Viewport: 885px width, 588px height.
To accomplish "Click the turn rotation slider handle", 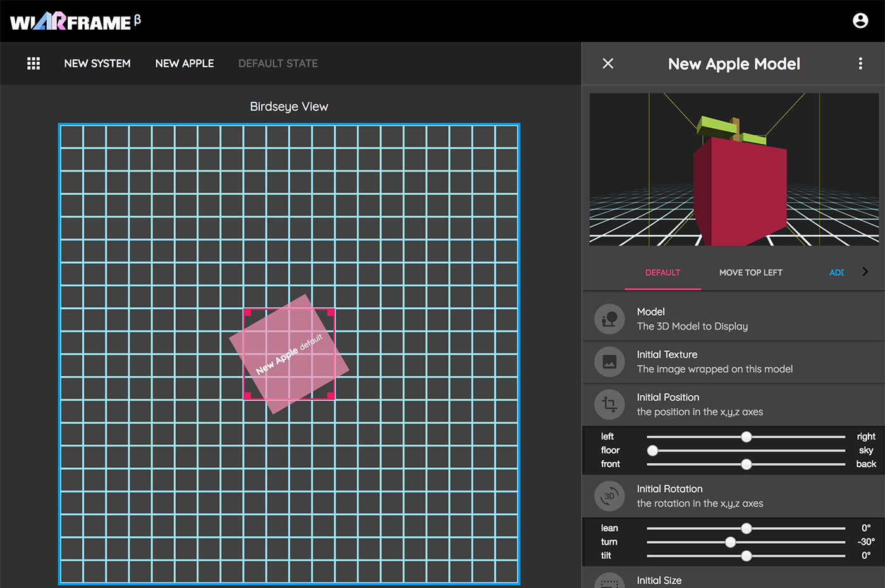I will [731, 542].
